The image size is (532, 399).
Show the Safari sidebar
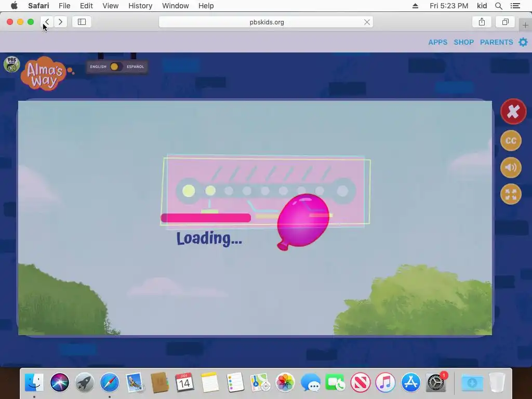(x=82, y=22)
